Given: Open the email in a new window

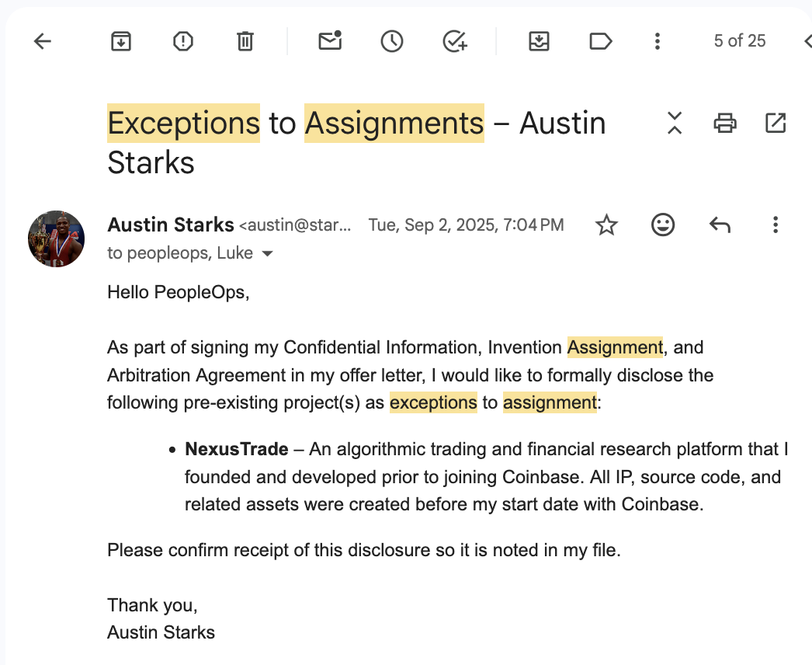Looking at the screenshot, I should [x=775, y=123].
